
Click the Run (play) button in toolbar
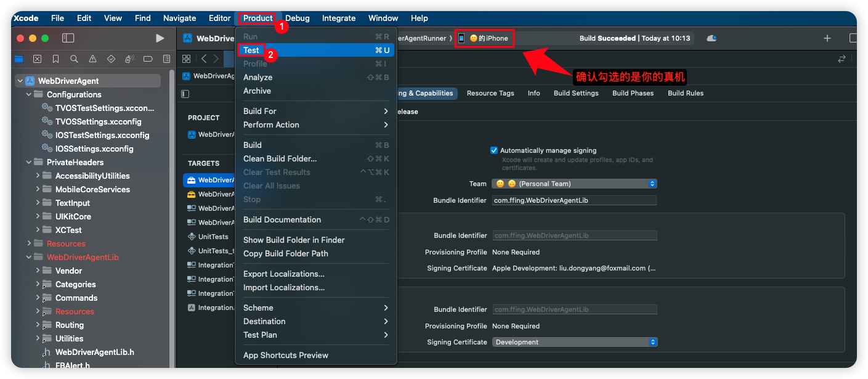[160, 38]
